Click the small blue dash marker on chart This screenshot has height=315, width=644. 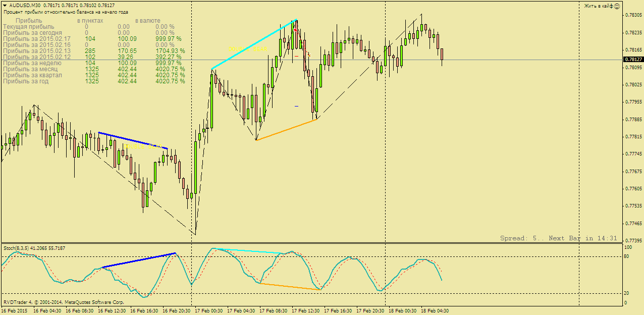click(297, 106)
